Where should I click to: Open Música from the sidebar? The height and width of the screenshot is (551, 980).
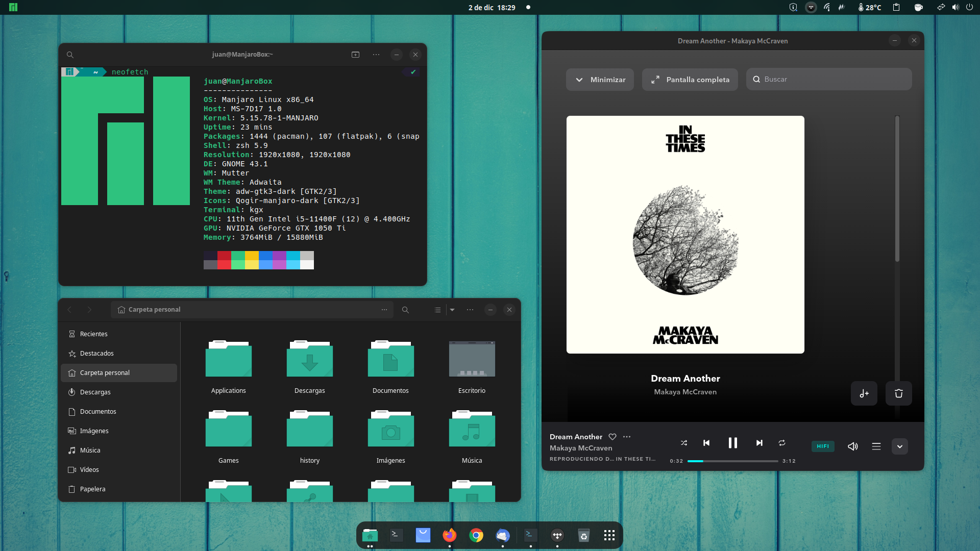(119, 450)
